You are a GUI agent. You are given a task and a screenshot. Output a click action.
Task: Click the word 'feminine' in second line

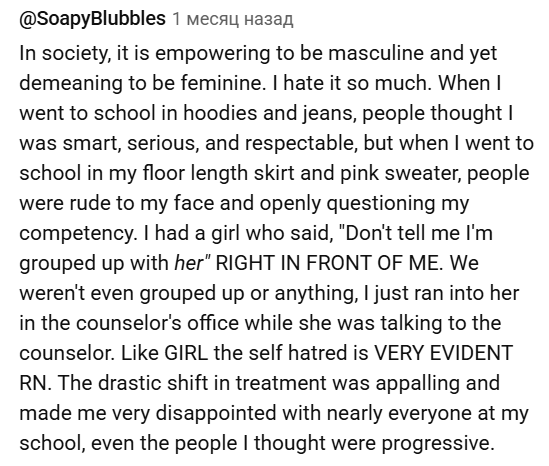221,83
